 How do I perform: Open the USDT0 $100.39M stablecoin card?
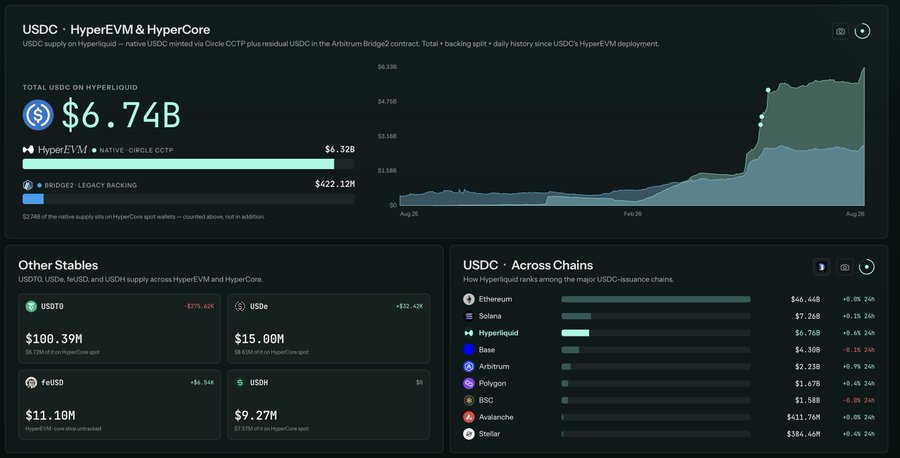119,328
